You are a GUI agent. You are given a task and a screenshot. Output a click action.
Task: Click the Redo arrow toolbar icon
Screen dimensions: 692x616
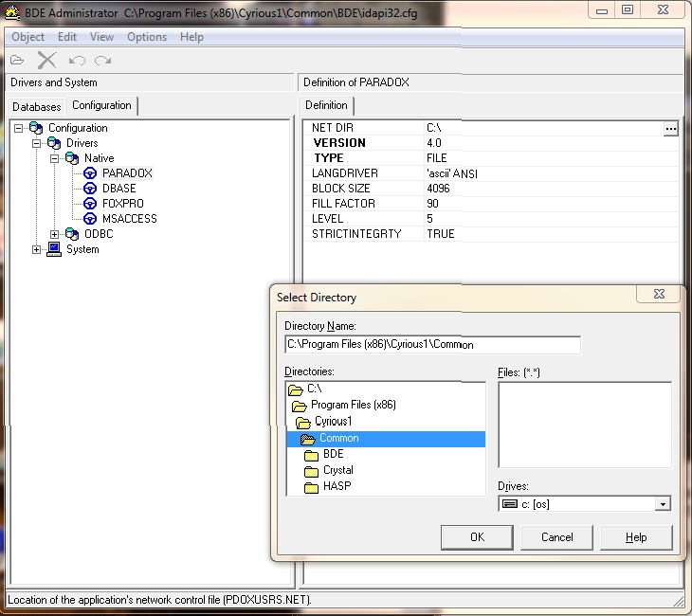[x=102, y=60]
